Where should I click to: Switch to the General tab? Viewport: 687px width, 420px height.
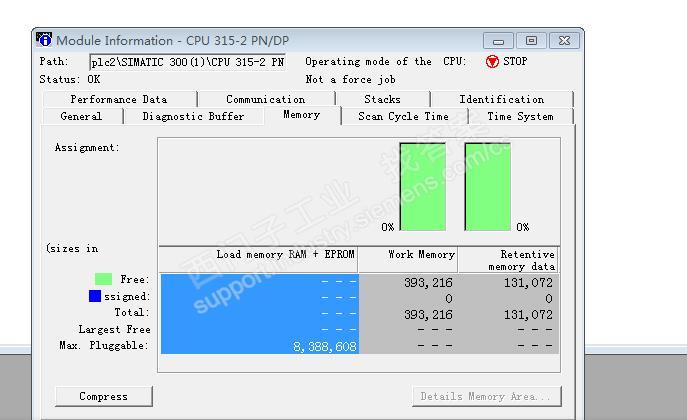pyautogui.click(x=81, y=116)
